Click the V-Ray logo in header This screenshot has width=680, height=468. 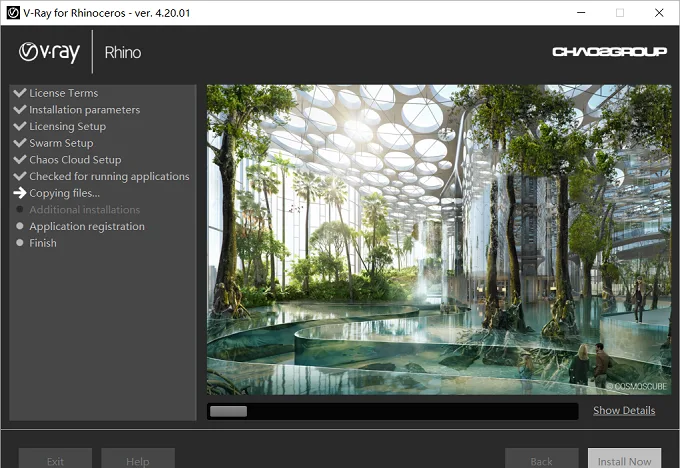pyautogui.click(x=49, y=52)
